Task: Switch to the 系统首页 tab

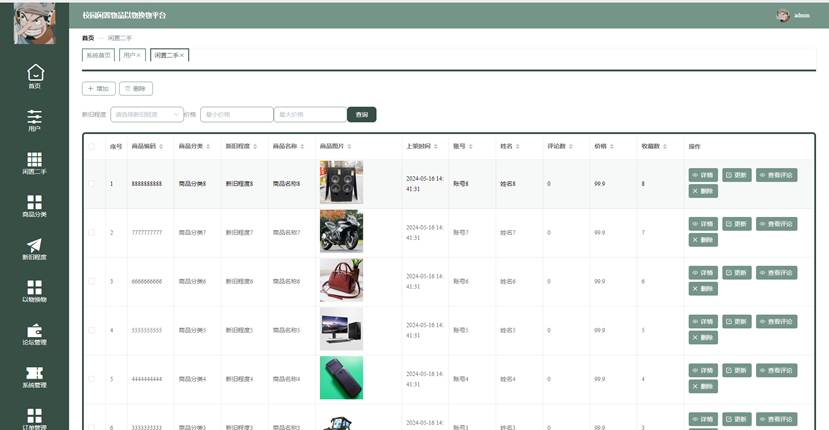Action: click(98, 55)
